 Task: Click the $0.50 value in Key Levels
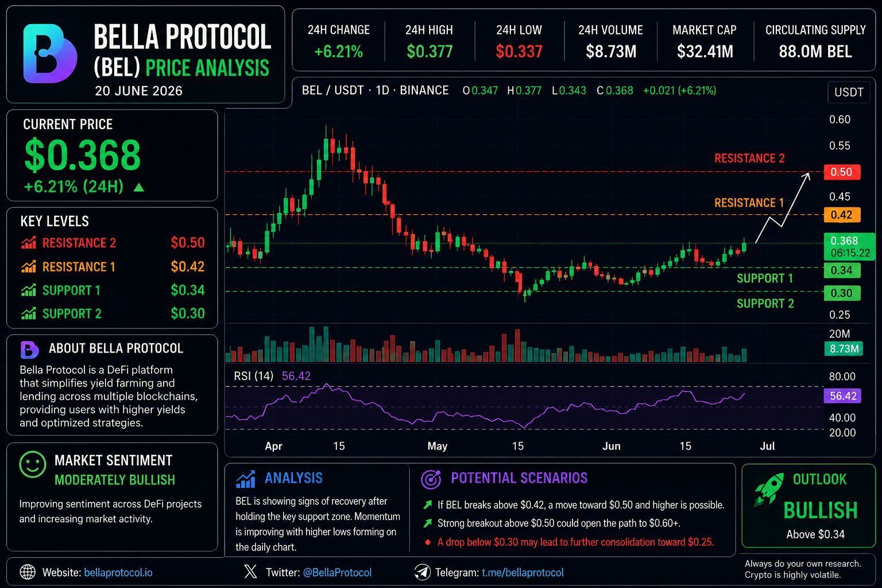188,243
